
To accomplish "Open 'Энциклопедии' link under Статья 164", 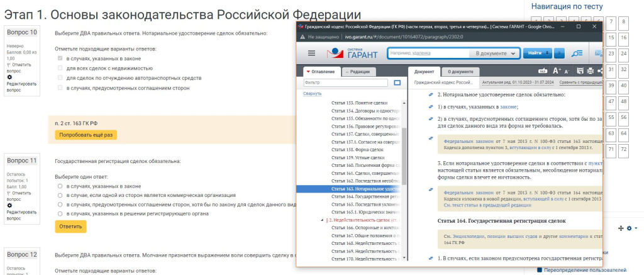I will pyautogui.click(x=469, y=237).
